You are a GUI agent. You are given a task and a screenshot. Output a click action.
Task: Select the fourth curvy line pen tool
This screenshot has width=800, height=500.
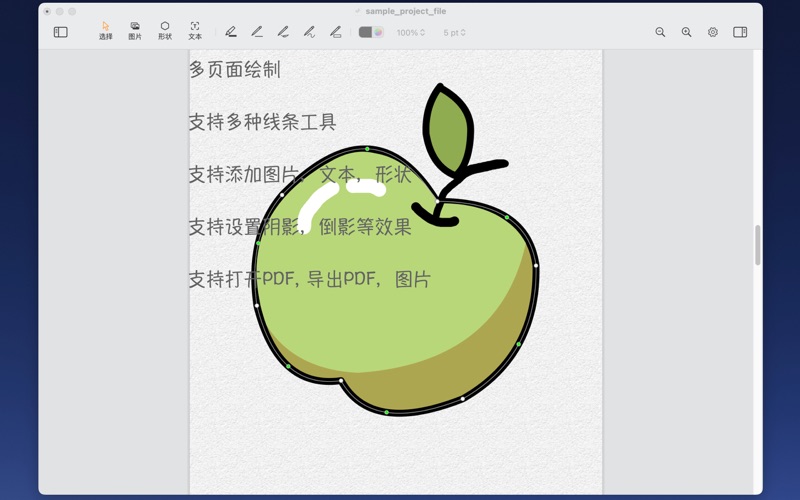pos(309,32)
